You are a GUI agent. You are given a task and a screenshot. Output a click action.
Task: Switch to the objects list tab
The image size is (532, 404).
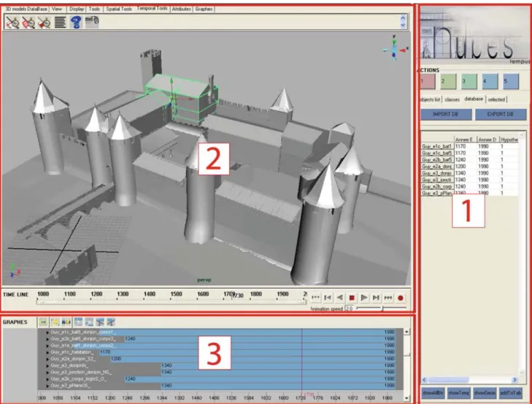click(430, 99)
